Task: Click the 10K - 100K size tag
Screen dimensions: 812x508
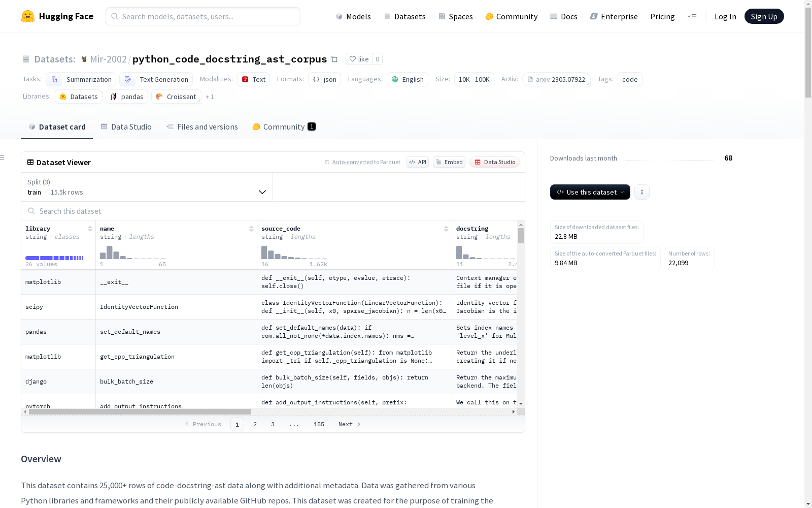Action: 474,79
